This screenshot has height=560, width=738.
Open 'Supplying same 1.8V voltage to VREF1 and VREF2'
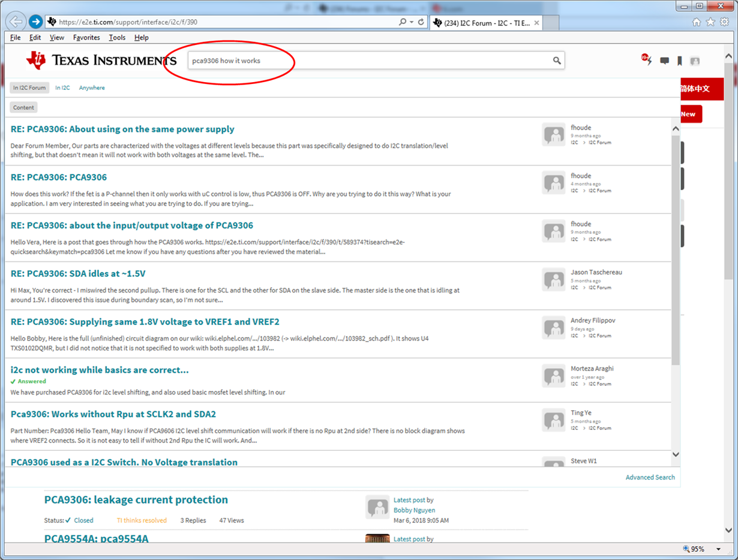tap(145, 322)
